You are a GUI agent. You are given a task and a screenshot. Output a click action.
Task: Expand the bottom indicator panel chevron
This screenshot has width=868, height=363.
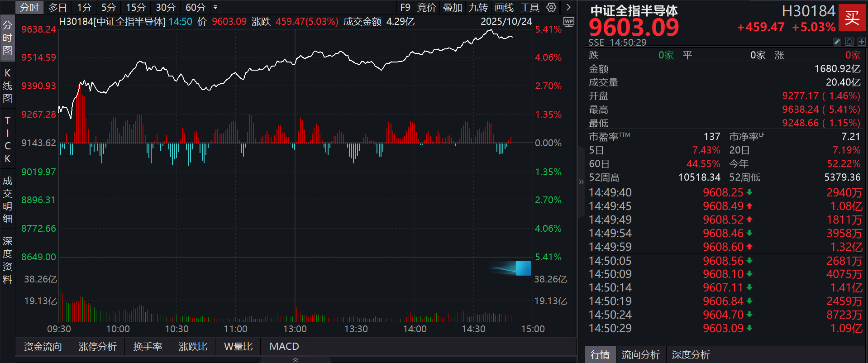(x=296, y=360)
